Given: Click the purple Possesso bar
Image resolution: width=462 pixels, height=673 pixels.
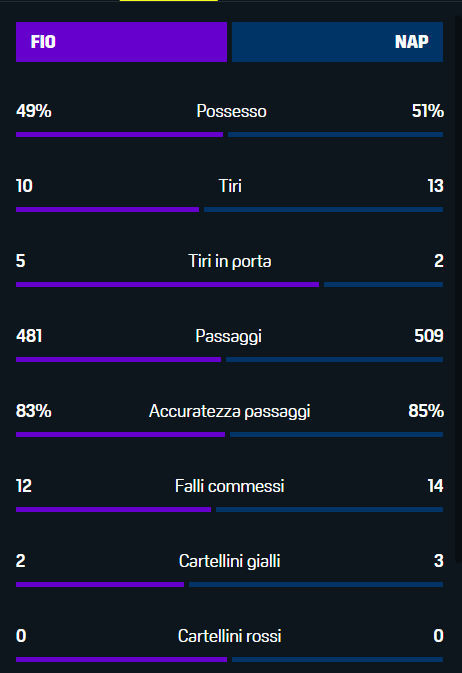Looking at the screenshot, I should [119, 135].
